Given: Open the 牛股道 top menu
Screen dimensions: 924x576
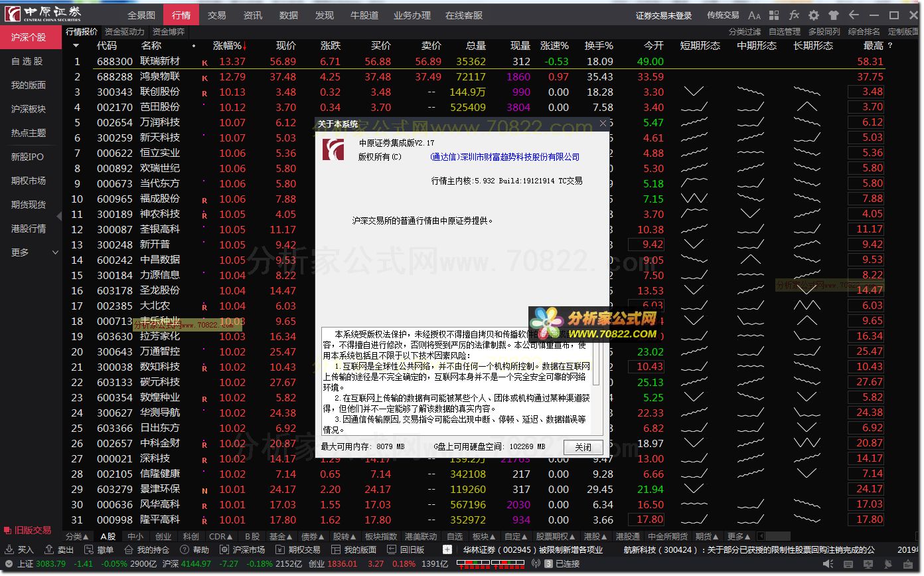Looking at the screenshot, I should coord(364,15).
